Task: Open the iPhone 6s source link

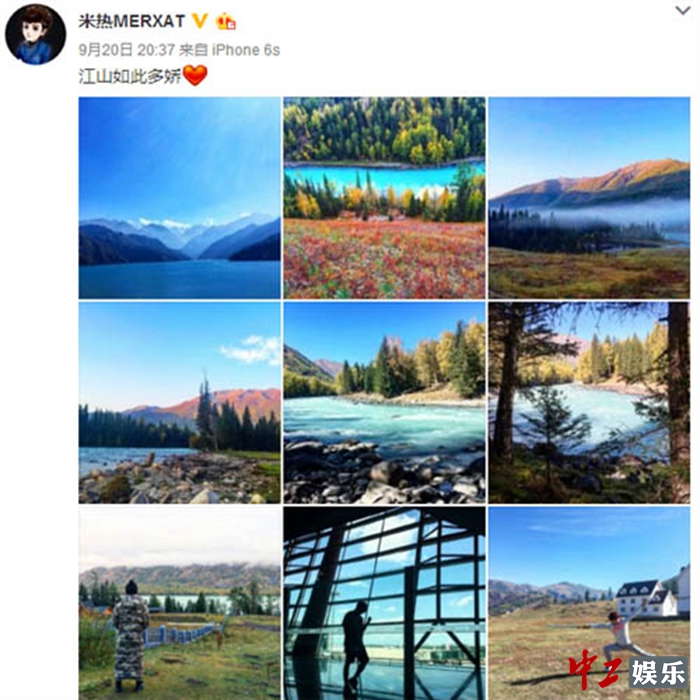Action: [246, 50]
